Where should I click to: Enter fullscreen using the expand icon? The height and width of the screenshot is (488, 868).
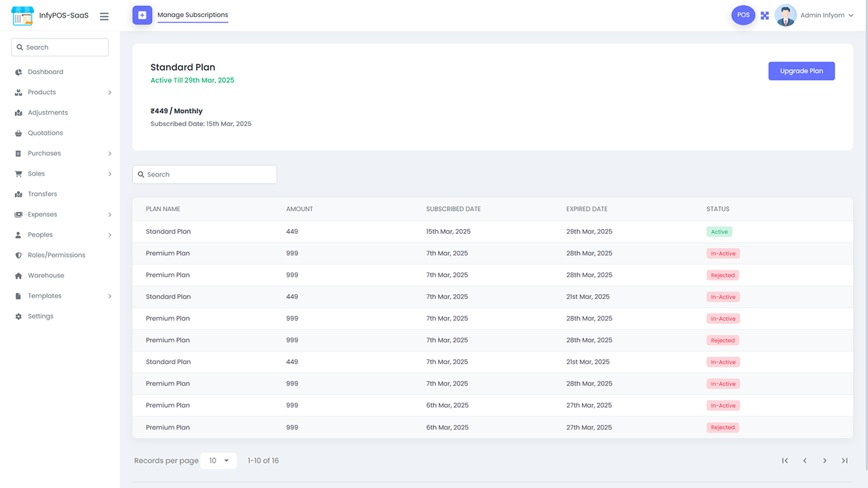click(x=765, y=15)
